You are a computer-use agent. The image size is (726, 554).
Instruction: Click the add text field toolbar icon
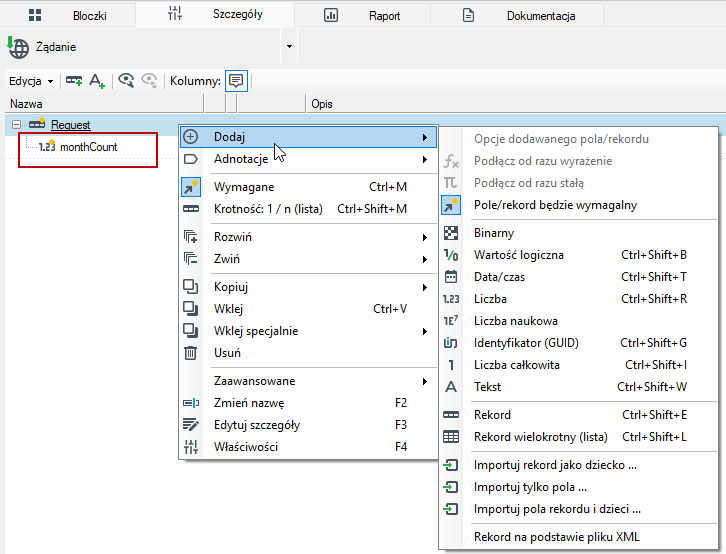click(x=97, y=81)
